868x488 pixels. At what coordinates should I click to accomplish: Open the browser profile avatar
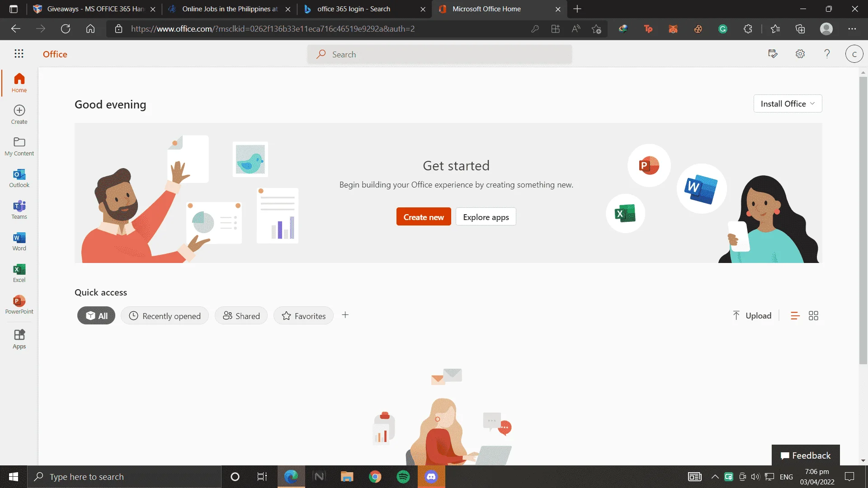826,29
